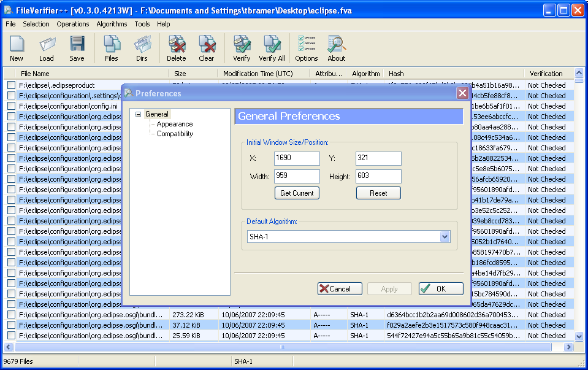Click the horizontal scrollbar's right arrow
Image resolution: width=588 pixels, height=370 pixels.
[x=569, y=347]
